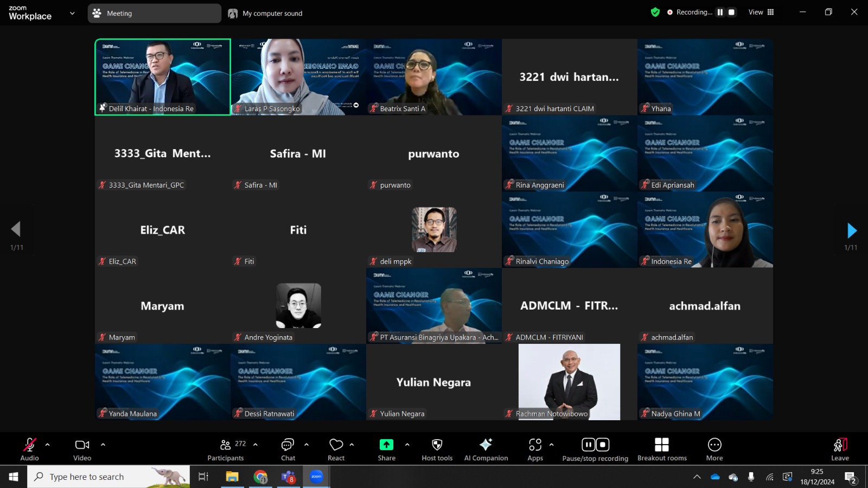Toggle camera with Video button
The width and height of the screenshot is (868, 488).
click(x=82, y=450)
